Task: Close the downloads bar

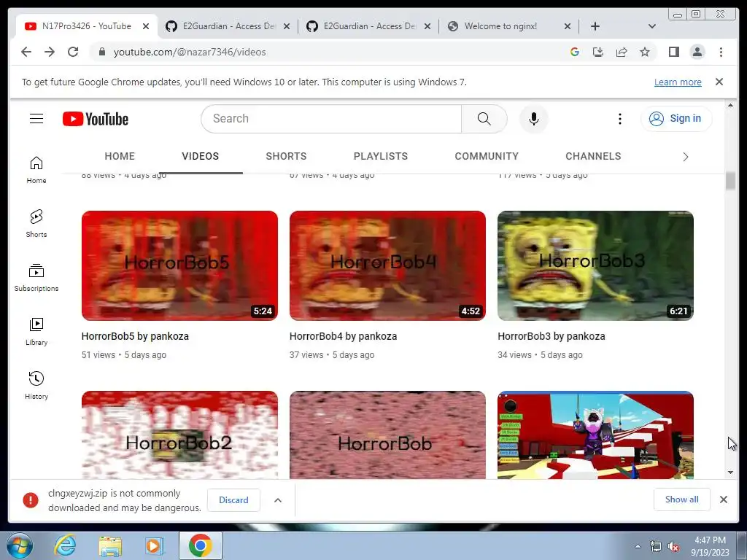Action: (723, 499)
